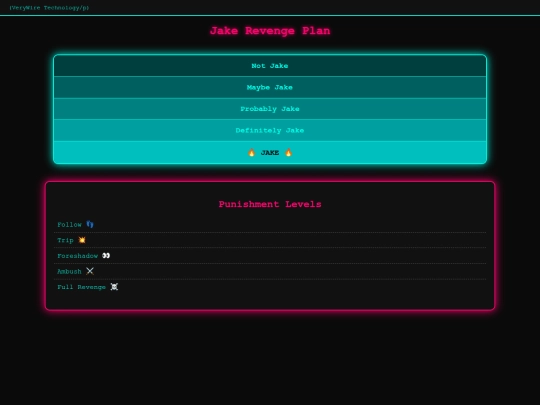The height and width of the screenshot is (405, 540).
Task: Click the crossed swords emoji next to Ambush
Action: tap(90, 271)
